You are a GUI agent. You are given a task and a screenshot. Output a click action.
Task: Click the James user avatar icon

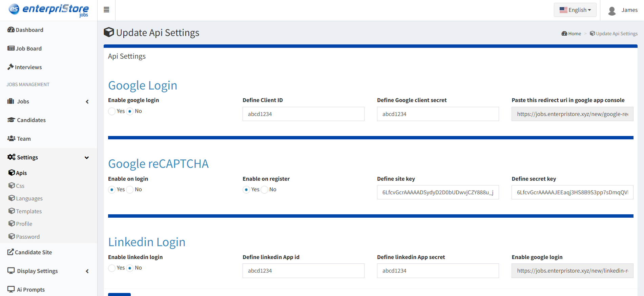[612, 11]
